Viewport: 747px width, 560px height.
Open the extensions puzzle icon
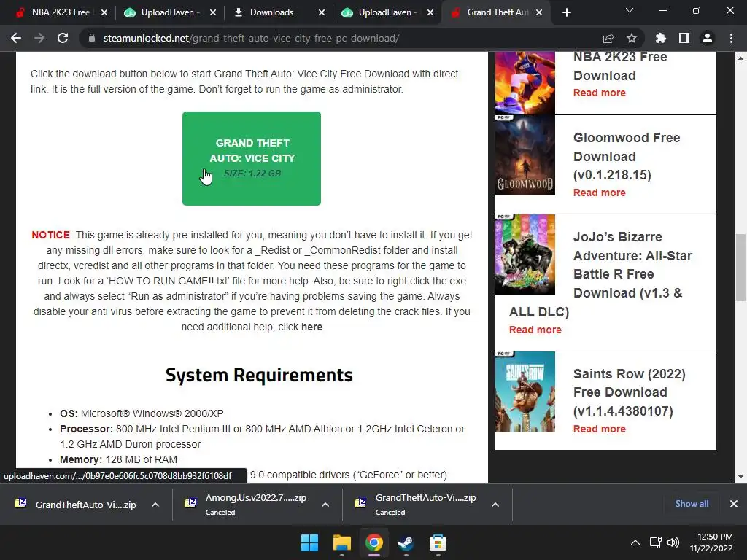(x=660, y=38)
